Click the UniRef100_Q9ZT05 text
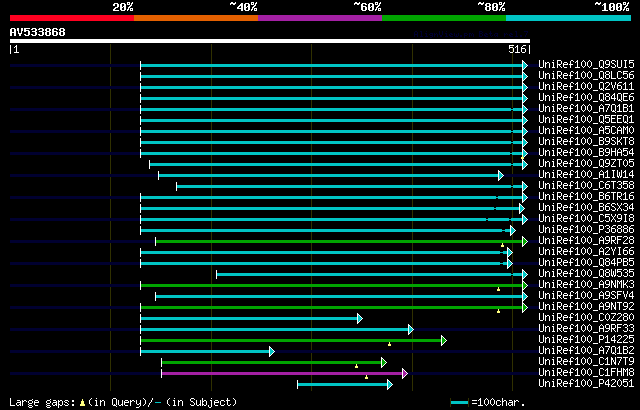This screenshot has height=410, width=640. pos(586,164)
